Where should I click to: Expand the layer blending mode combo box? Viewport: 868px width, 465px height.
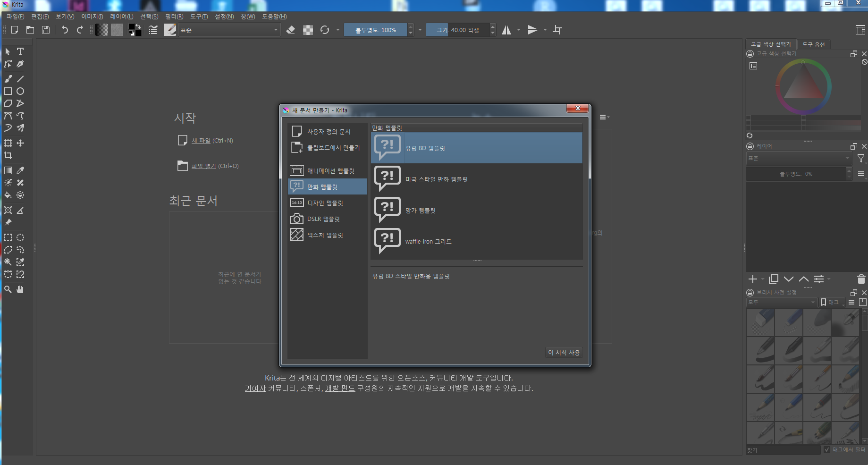pos(799,158)
